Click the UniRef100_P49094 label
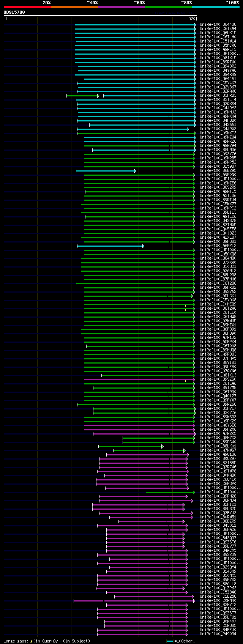The width and height of the screenshot is (243, 644). pyautogui.click(x=218, y=634)
